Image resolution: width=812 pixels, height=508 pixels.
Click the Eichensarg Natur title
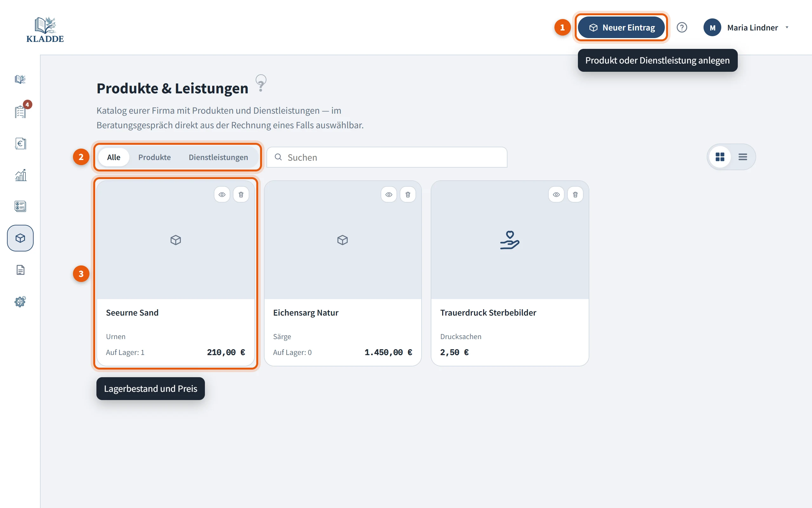306,313
